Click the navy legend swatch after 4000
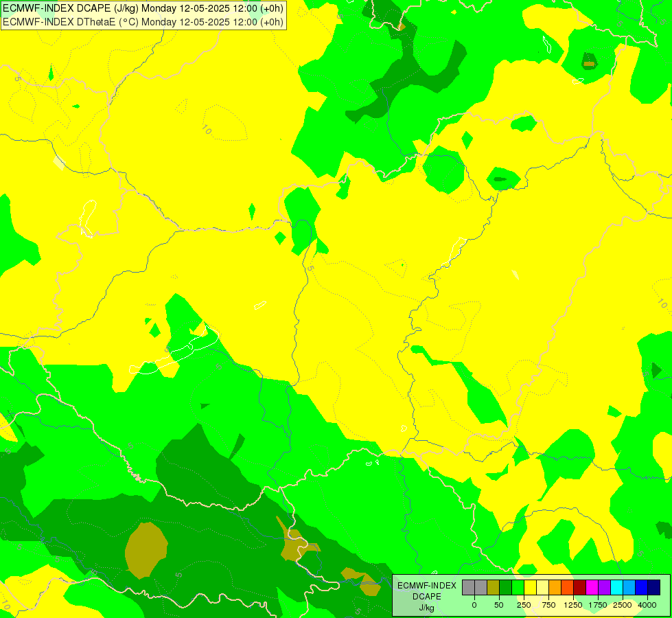672x618 pixels. pos(654,588)
